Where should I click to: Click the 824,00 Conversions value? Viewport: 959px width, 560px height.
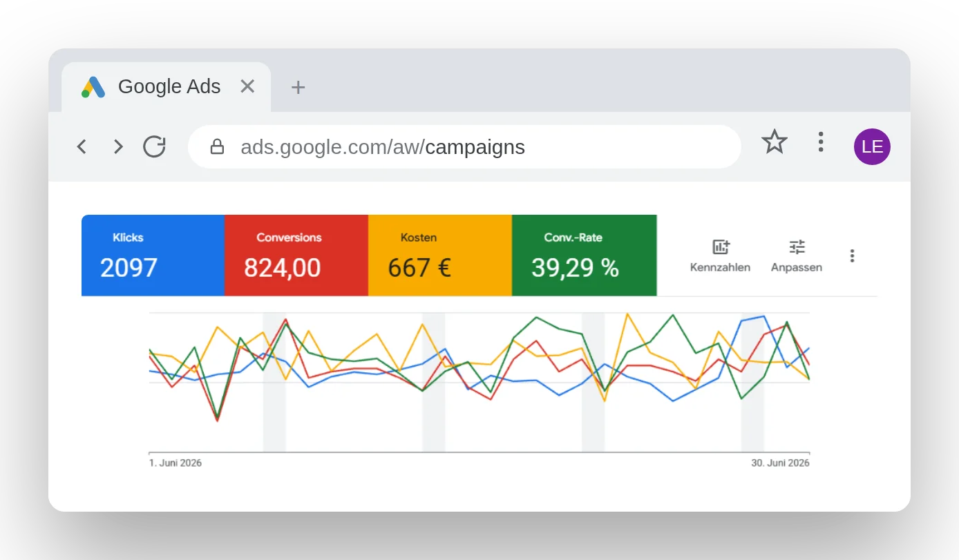(283, 268)
